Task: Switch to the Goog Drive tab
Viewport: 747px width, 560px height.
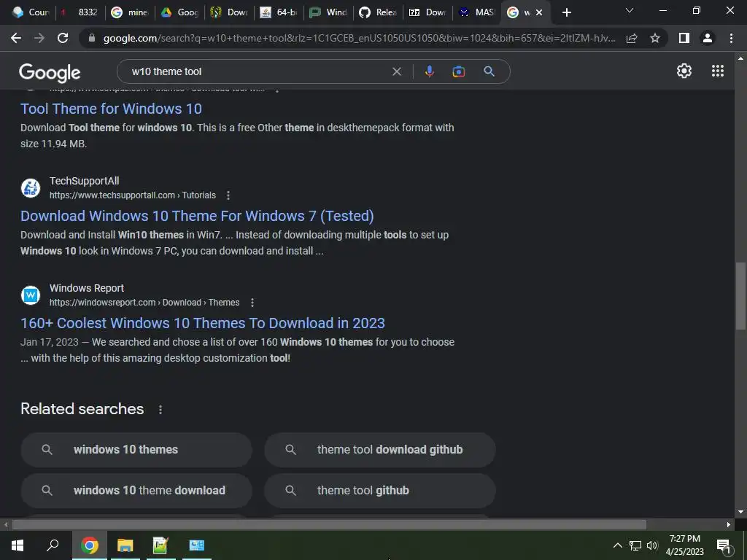Action: 180,12
